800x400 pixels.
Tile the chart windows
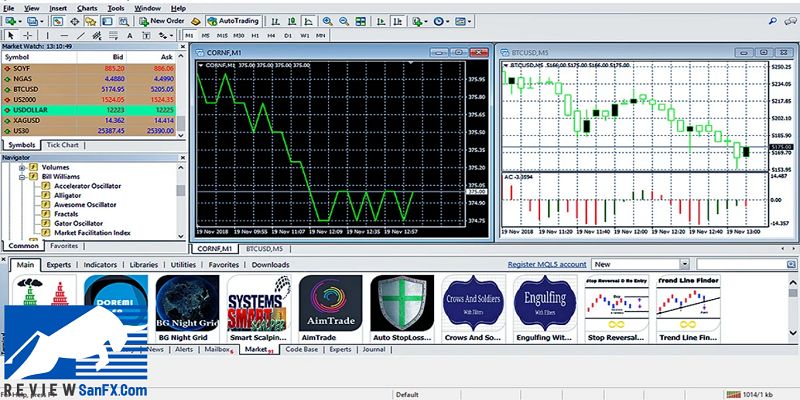click(x=361, y=21)
